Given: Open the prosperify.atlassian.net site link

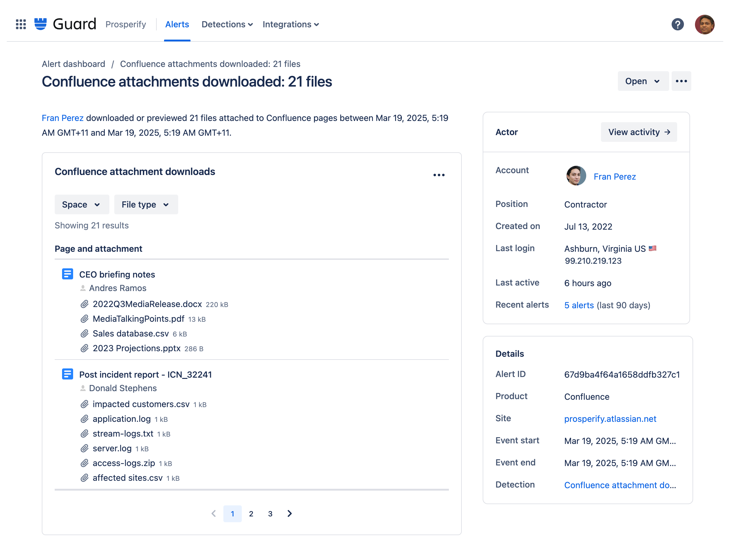Looking at the screenshot, I should tap(610, 419).
